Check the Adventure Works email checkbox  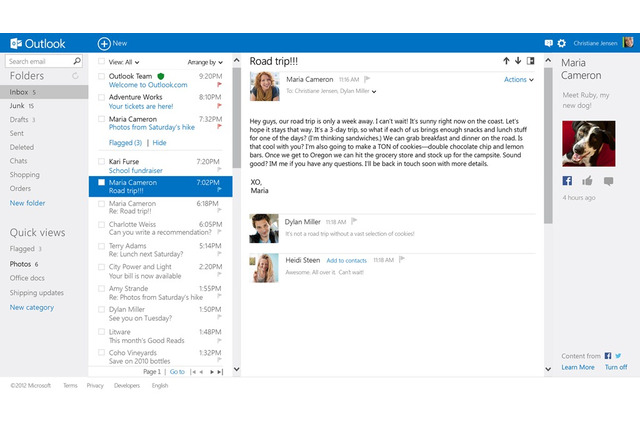click(x=100, y=98)
